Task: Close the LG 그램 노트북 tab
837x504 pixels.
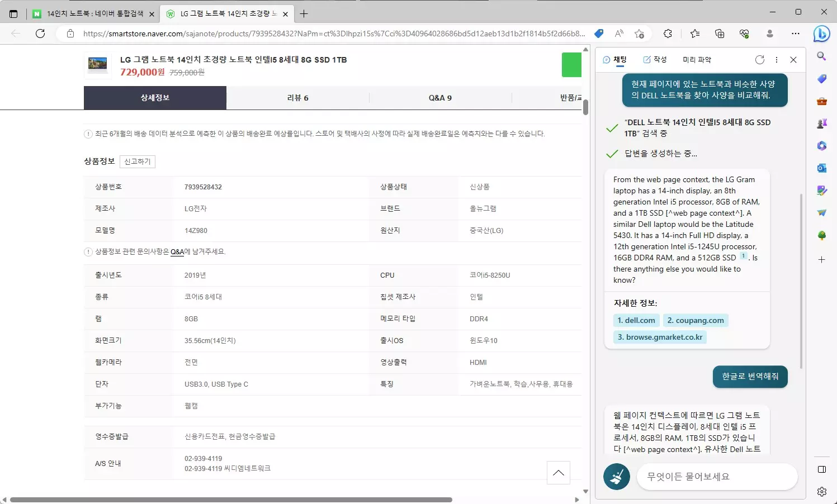Action: [x=285, y=14]
